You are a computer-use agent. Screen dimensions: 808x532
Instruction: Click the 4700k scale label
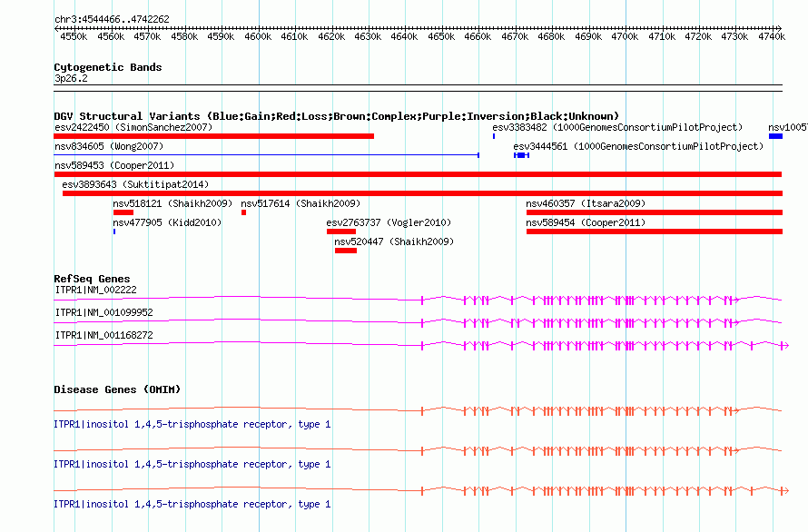click(x=625, y=36)
